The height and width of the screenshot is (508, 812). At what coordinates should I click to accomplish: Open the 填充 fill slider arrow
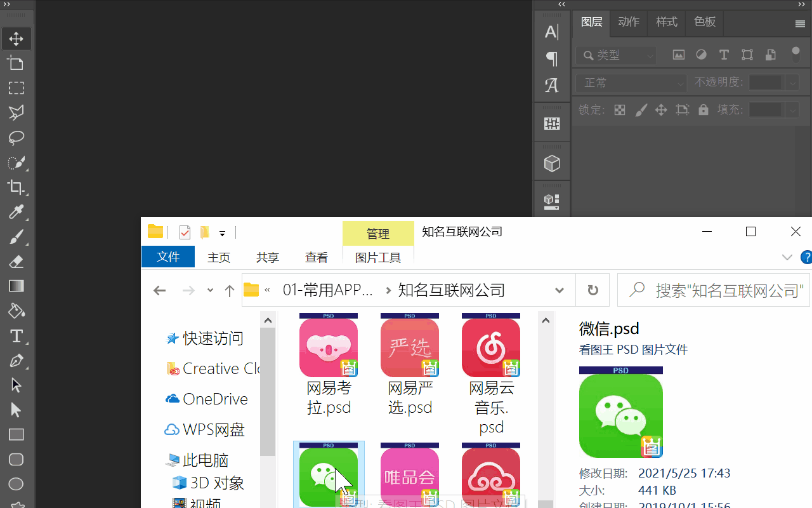[x=792, y=110]
